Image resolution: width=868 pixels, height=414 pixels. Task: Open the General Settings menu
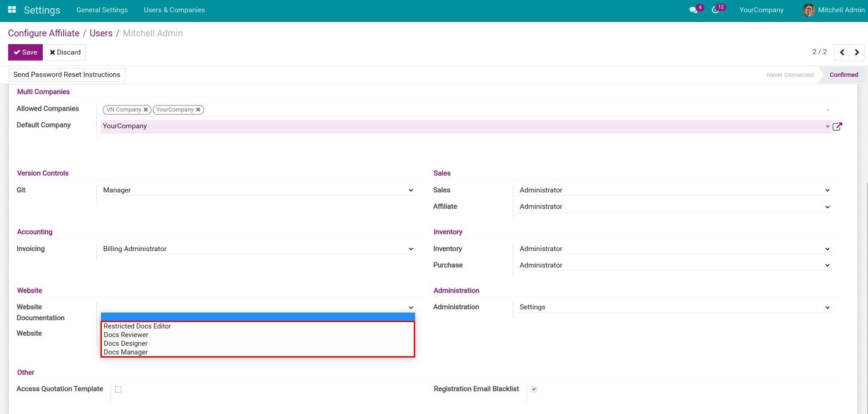click(x=102, y=10)
